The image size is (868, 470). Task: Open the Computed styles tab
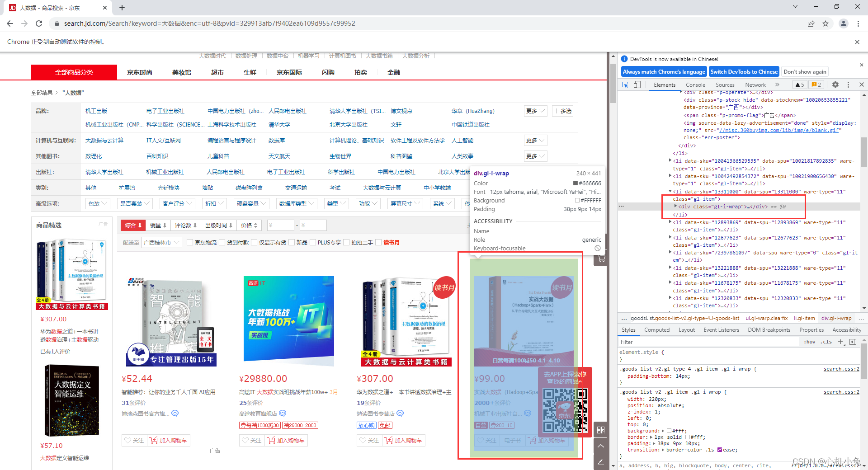657,330
